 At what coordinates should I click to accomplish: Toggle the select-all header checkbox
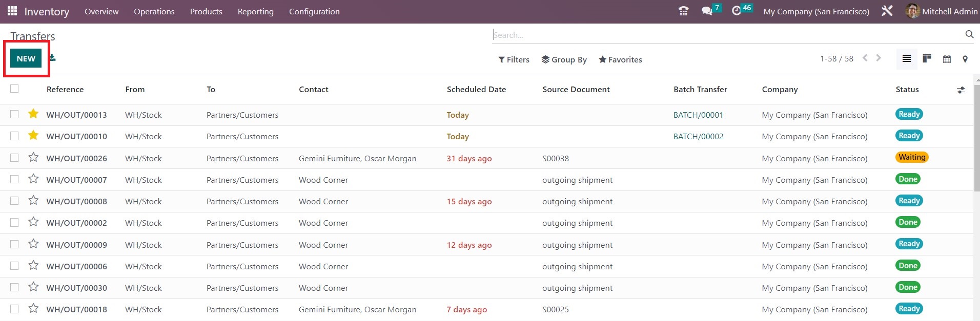[14, 89]
